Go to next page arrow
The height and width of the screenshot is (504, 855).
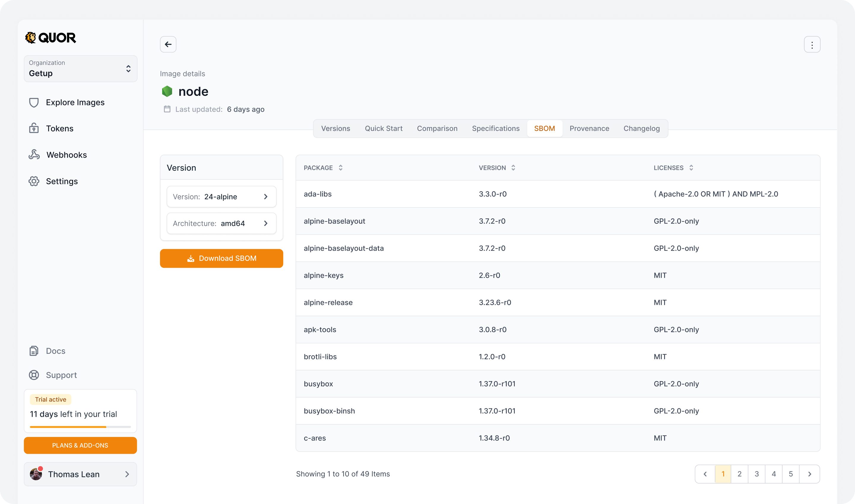click(810, 474)
